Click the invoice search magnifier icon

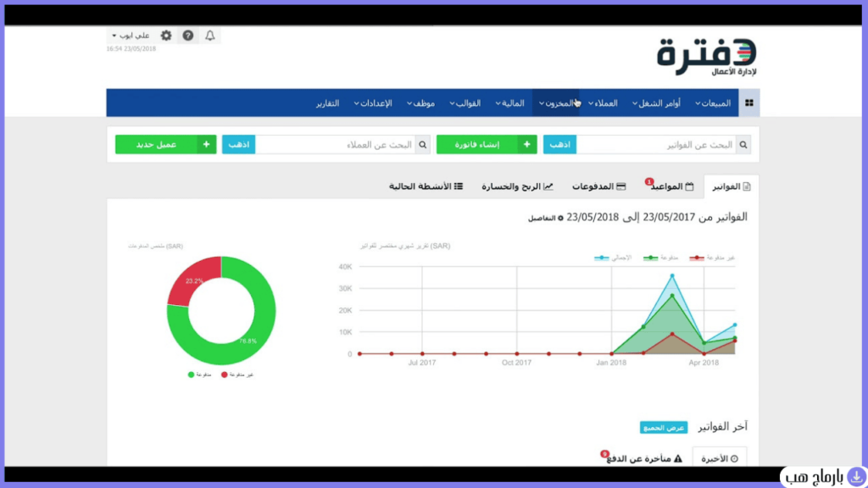coord(743,144)
